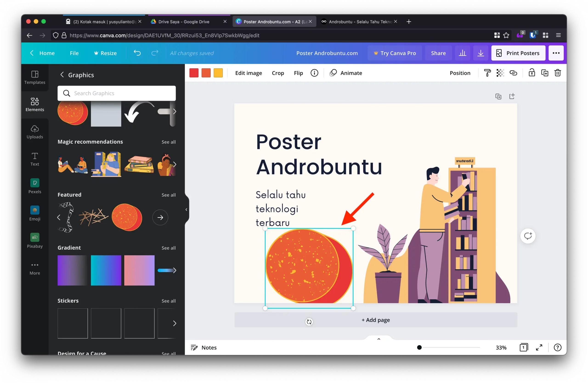Collapse the side panel with the handle arrow
The width and height of the screenshot is (588, 383).
pyautogui.click(x=186, y=210)
